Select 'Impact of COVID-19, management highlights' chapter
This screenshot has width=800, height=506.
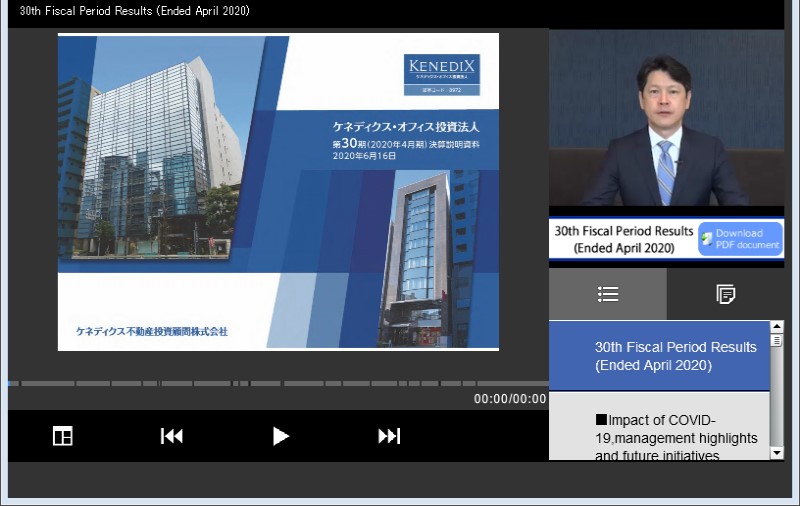coord(659,426)
